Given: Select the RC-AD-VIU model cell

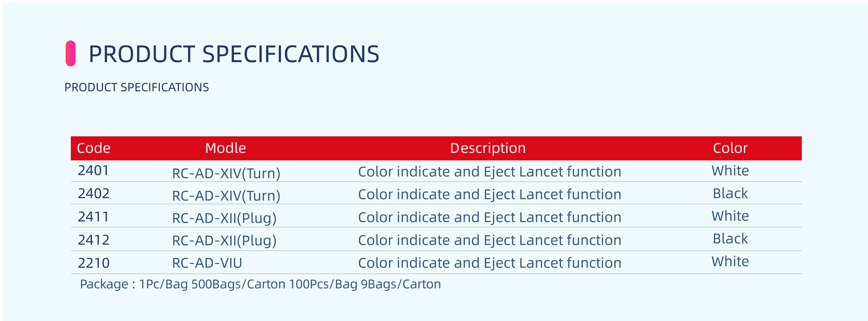Looking at the screenshot, I should point(207,263).
